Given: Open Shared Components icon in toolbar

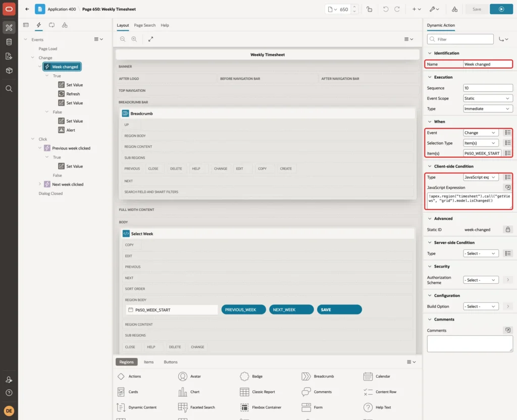Looking at the screenshot, I should pos(454,9).
